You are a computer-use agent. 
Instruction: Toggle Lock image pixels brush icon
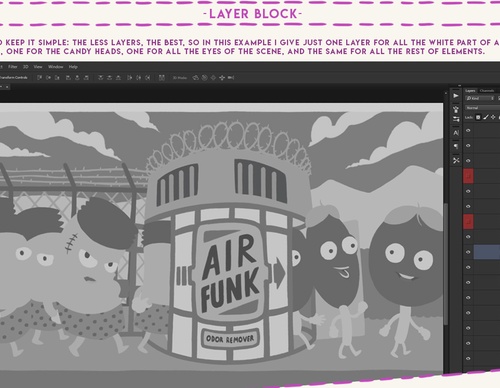(486, 117)
